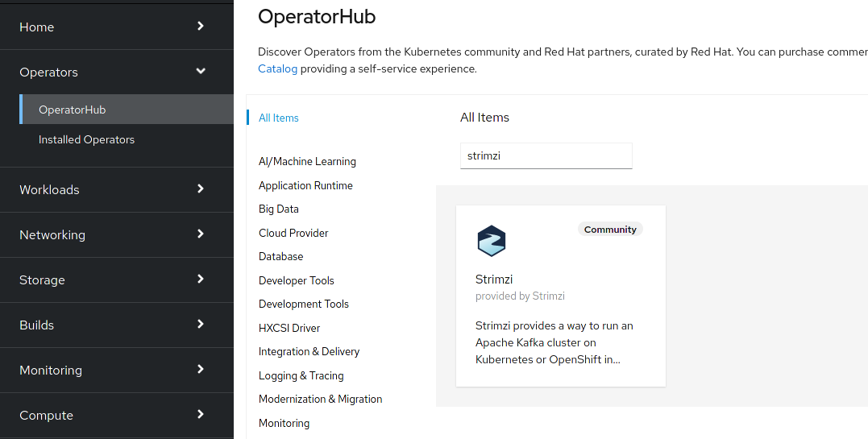The width and height of the screenshot is (868, 439).
Task: Open the Strimzi operator card title
Action: (494, 280)
